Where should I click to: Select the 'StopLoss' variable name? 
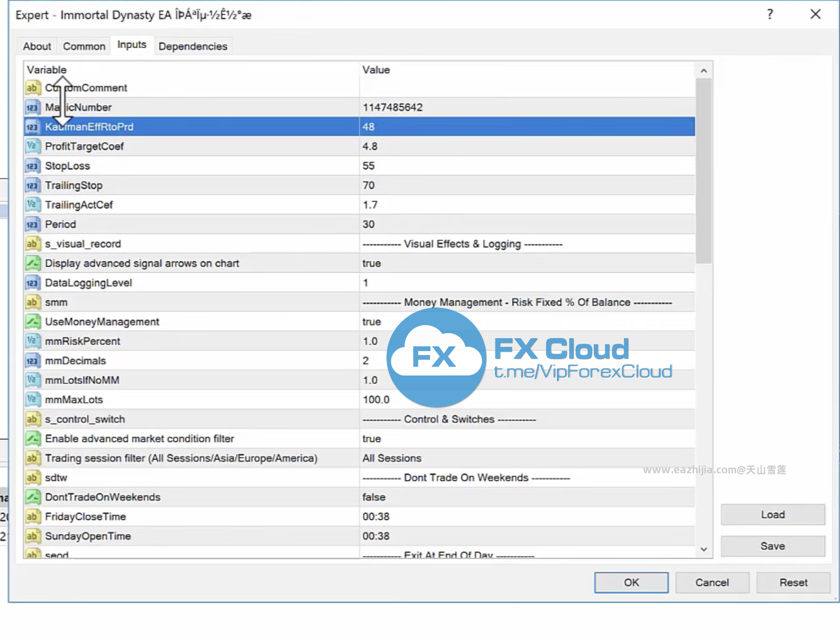pyautogui.click(x=68, y=166)
